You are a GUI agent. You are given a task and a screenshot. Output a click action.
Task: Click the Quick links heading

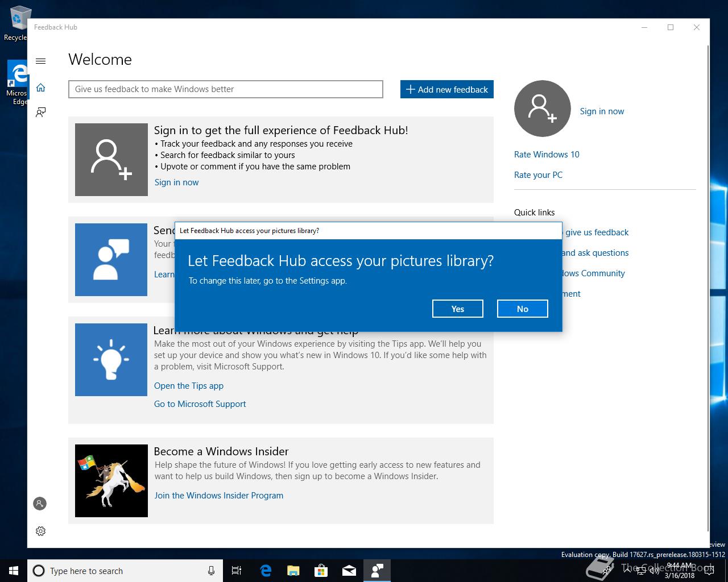(535, 213)
